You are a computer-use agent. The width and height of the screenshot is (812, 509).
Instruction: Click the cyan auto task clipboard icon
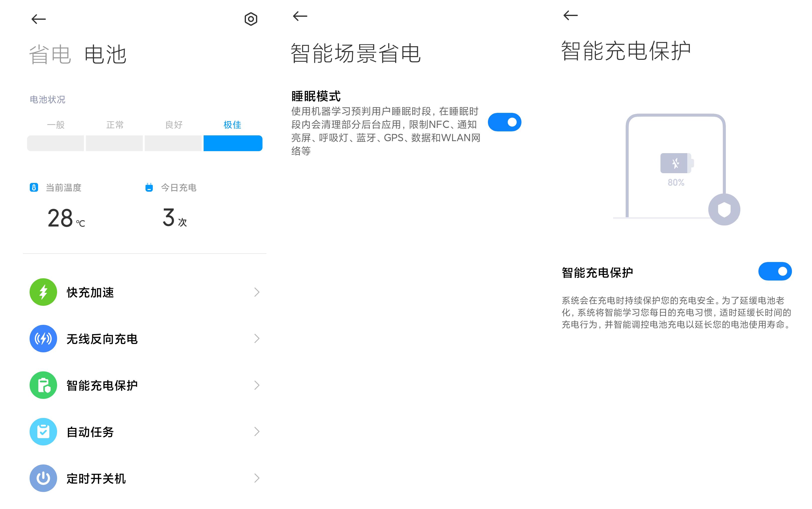pos(43,432)
